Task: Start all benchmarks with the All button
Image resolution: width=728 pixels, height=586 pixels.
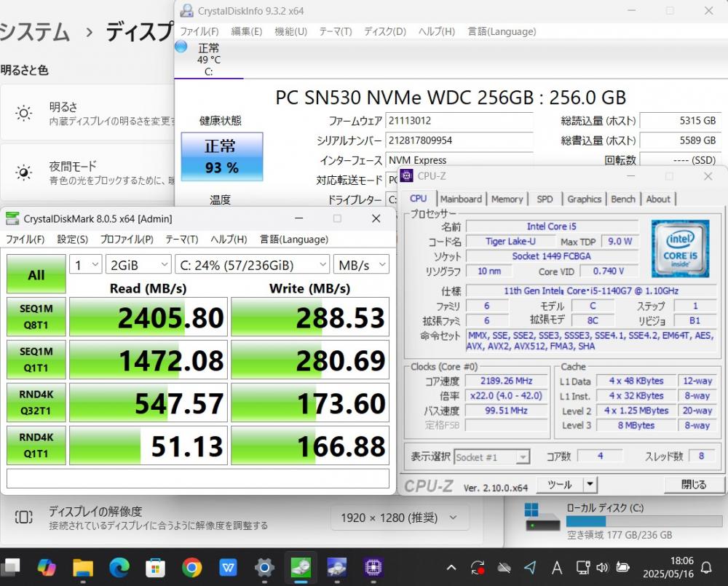Action: (36, 274)
